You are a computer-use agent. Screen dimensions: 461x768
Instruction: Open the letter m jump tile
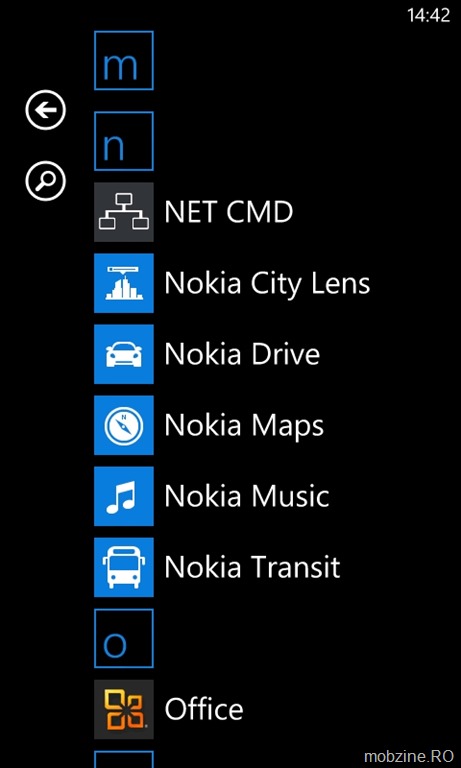124,61
